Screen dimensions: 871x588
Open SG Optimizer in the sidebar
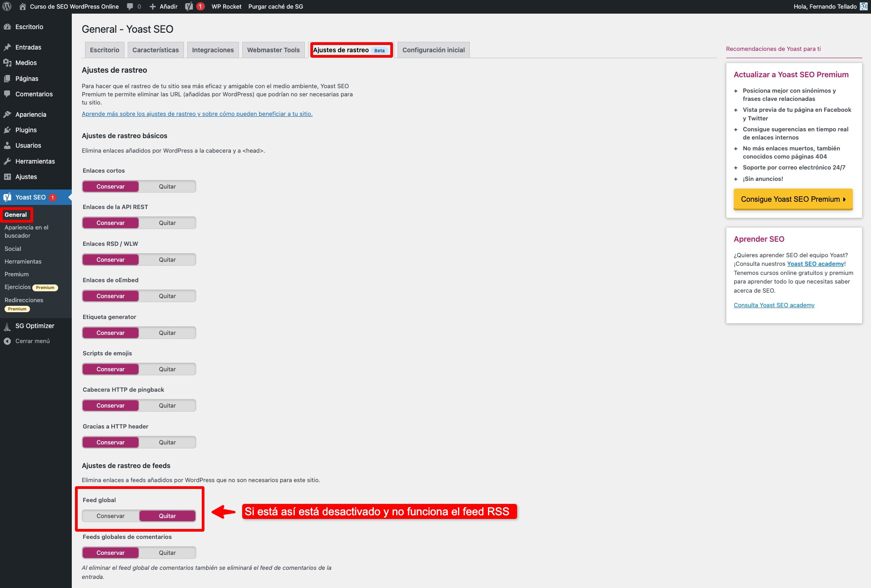(35, 326)
